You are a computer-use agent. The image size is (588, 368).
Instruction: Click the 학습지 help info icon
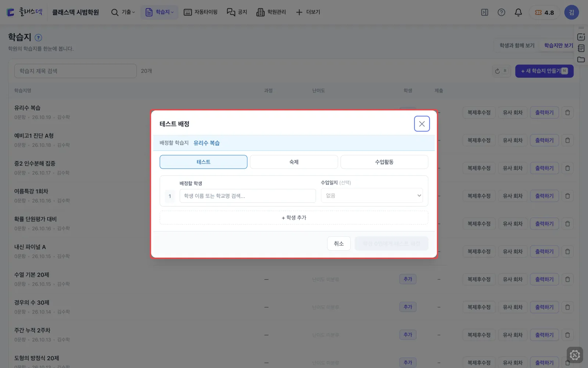[38, 38]
